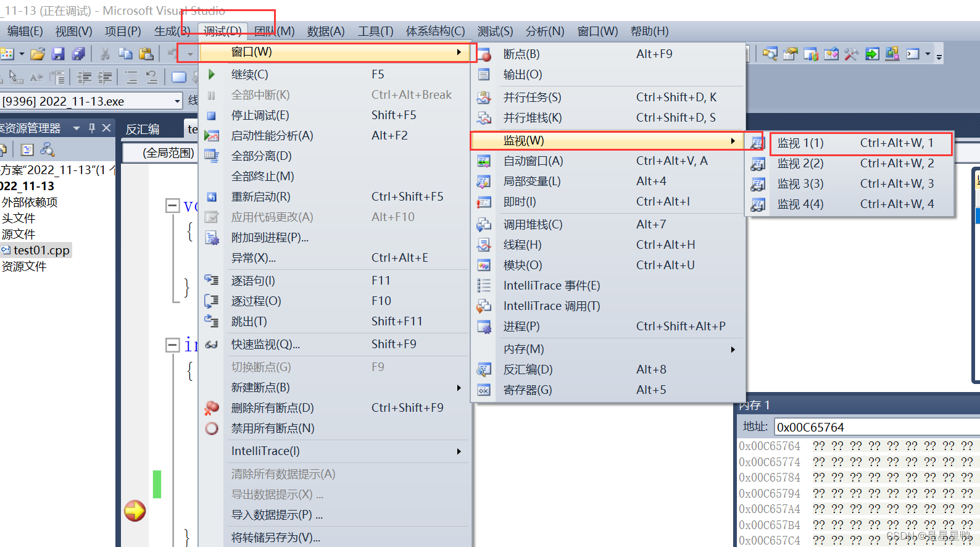Screen dimensions: 980x547
Task: Select 资源文件 folder in solution tree
Action: [x=24, y=266]
